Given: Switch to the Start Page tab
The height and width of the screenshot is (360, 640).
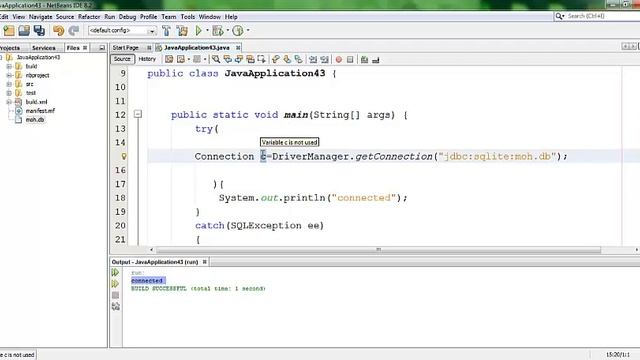Looking at the screenshot, I should click(x=126, y=48).
